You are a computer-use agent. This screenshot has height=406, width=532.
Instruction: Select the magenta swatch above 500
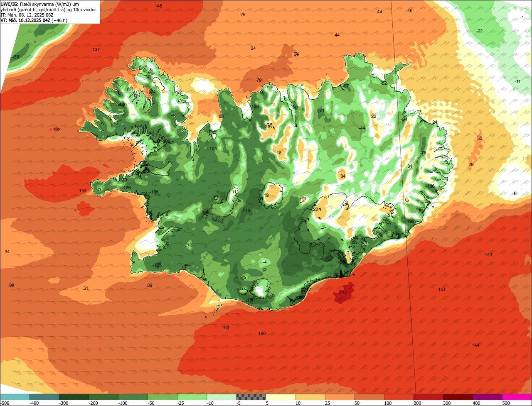[517, 397]
